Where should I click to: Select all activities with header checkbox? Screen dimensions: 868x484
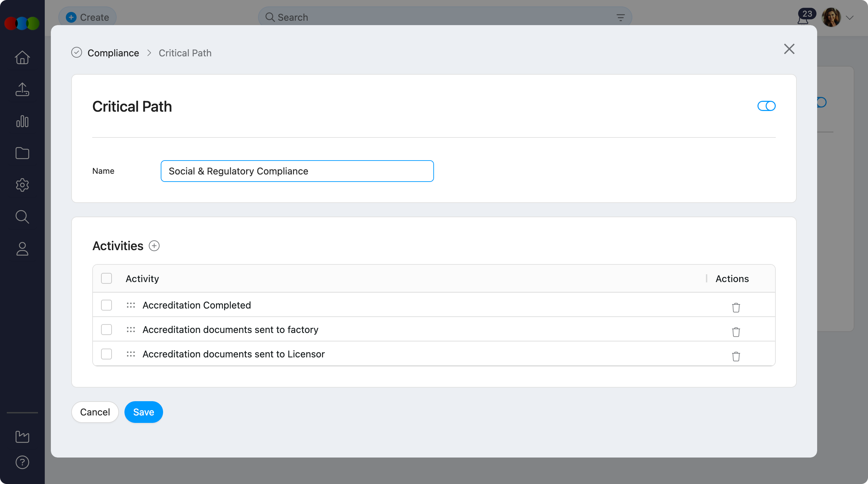[x=106, y=278]
